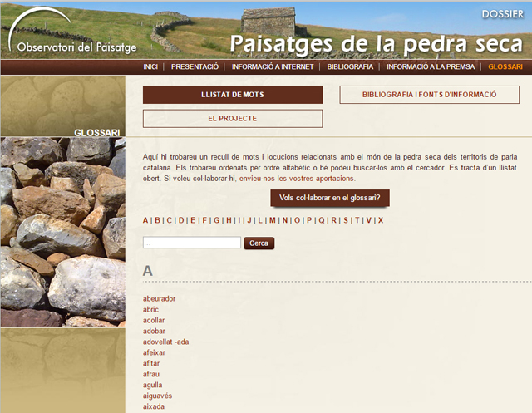Jump to letter R in alphabet index
The image size is (532, 413).
[333, 220]
